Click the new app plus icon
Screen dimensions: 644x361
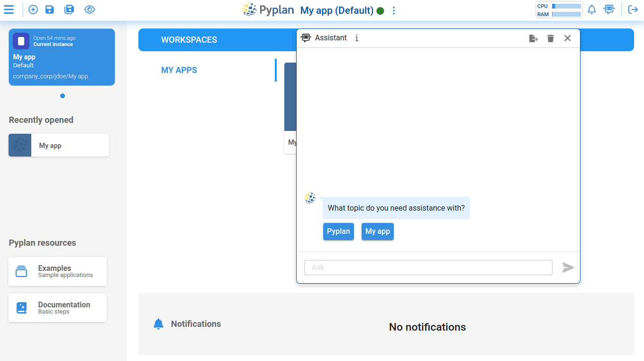[33, 9]
